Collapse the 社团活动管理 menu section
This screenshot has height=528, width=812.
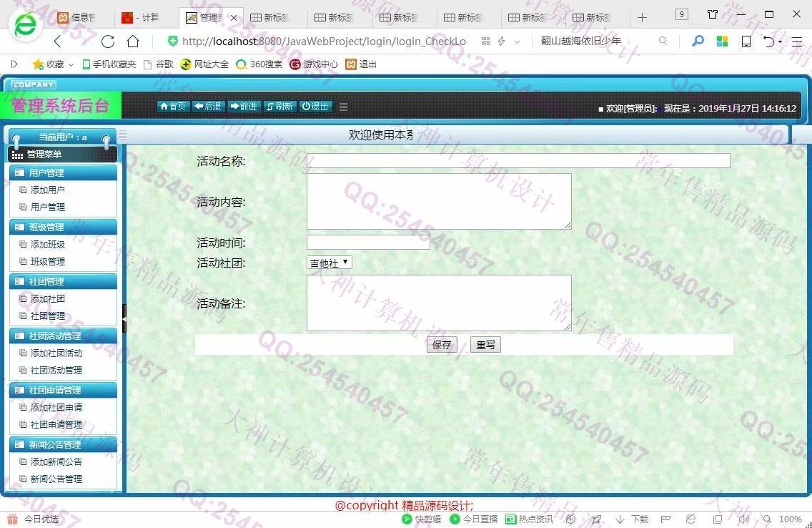(63, 336)
